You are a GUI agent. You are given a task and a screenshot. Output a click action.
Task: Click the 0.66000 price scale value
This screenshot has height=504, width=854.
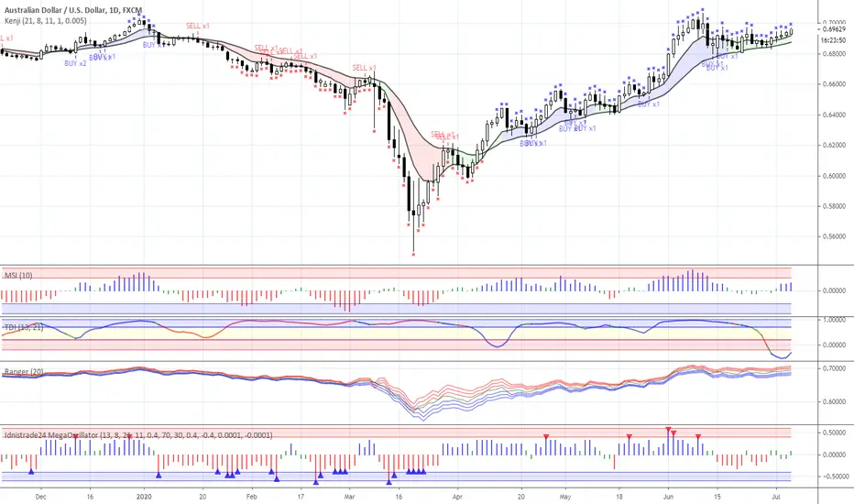834,84
